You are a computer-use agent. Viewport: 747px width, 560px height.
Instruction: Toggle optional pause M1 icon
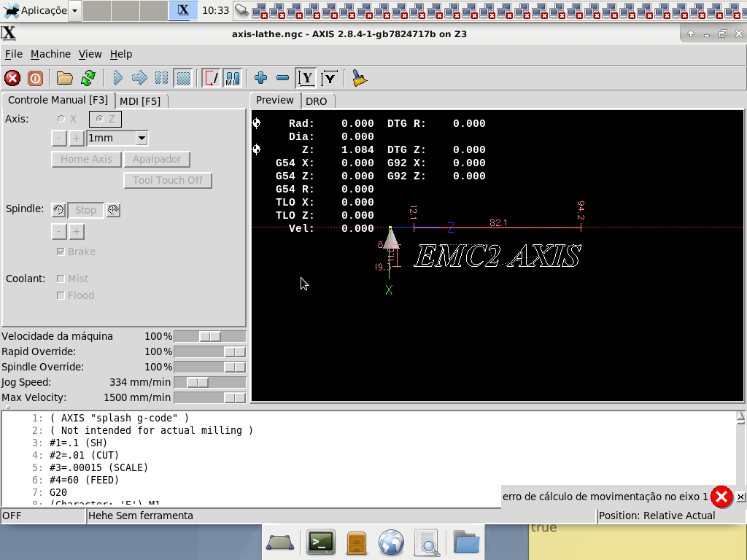(233, 78)
